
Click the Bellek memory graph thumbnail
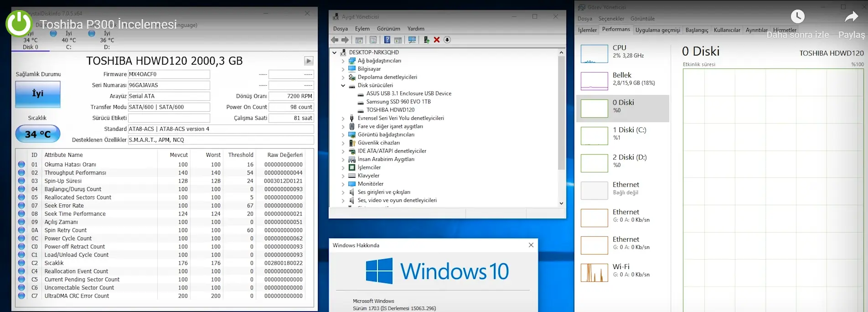click(x=594, y=81)
